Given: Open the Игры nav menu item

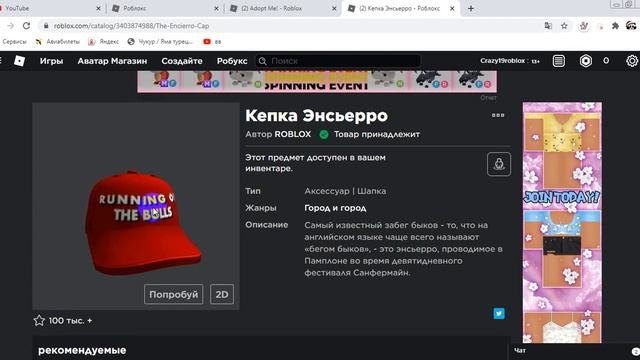Looking at the screenshot, I should [51, 61].
